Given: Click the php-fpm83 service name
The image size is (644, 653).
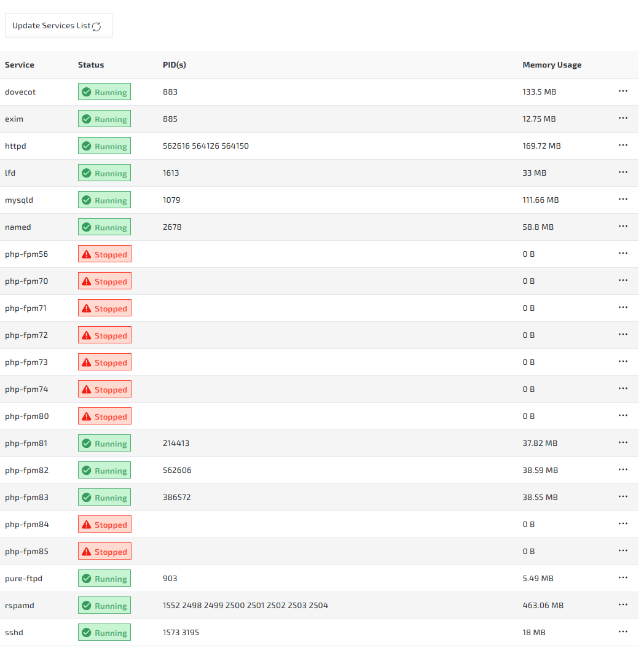Looking at the screenshot, I should coord(26,498).
